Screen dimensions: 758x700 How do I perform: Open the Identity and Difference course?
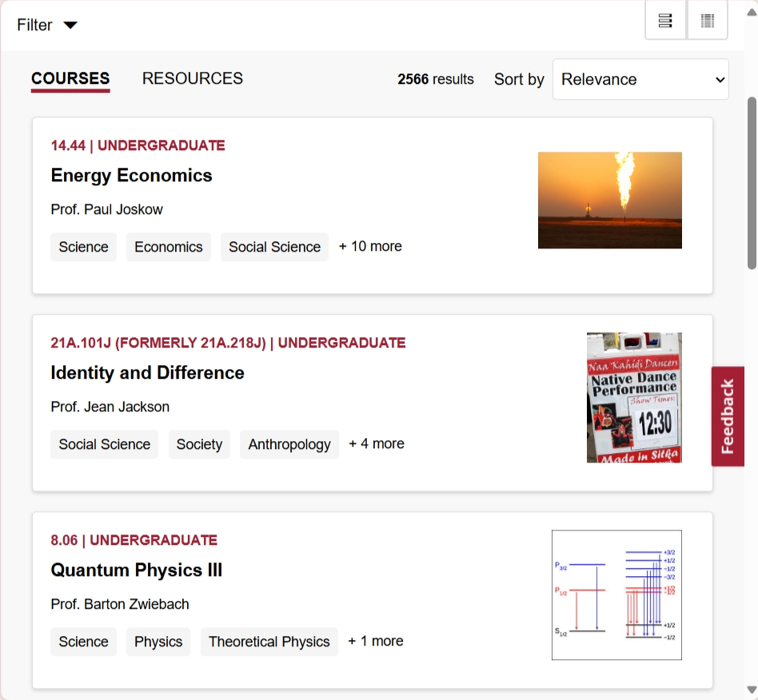pos(147,373)
